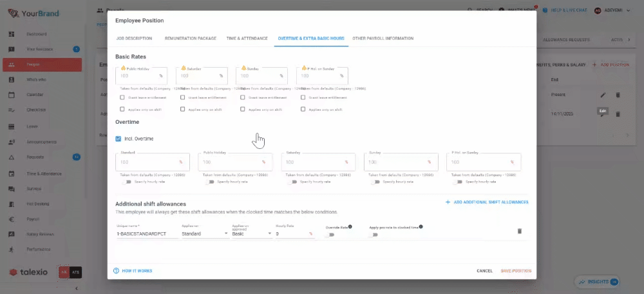Viewport: 644px width, 294px height.
Task: Click the warning icon on Sunday basic rate
Action: pyautogui.click(x=243, y=68)
